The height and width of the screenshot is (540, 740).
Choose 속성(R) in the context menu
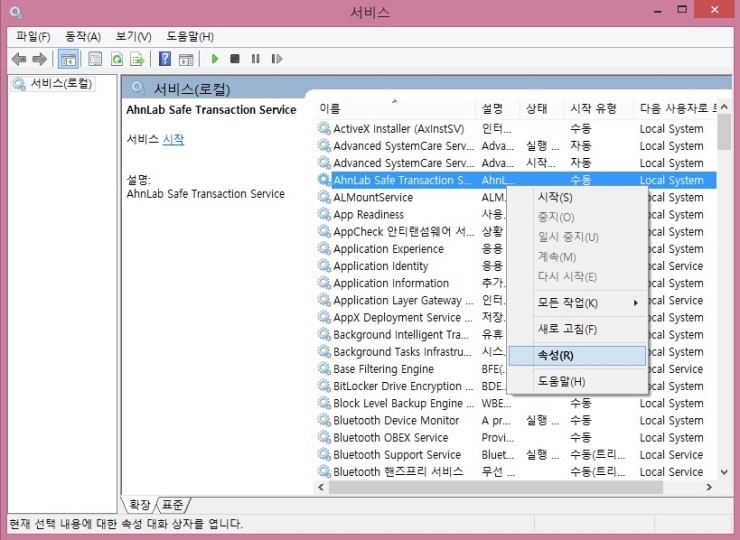(577, 355)
